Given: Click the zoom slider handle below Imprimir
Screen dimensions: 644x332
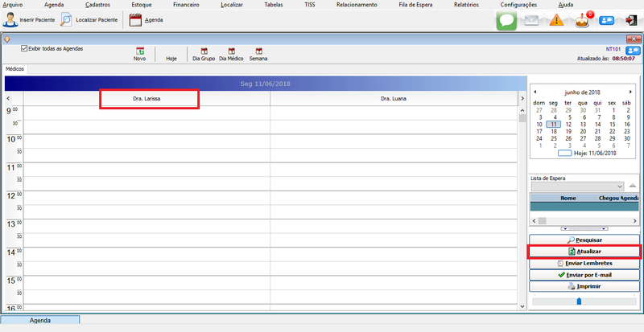Looking at the screenshot, I should 579,301.
